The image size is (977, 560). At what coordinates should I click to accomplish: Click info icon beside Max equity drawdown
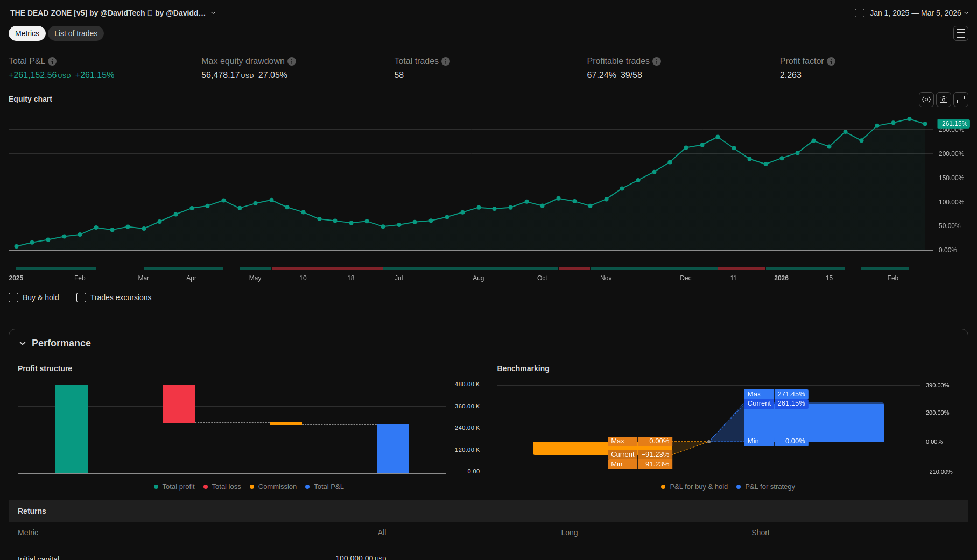pyautogui.click(x=292, y=61)
